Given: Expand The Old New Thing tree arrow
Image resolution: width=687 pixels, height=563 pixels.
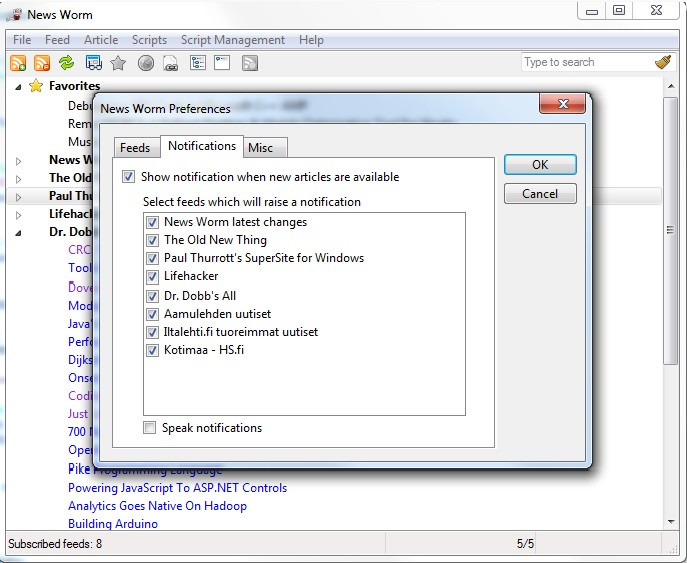Looking at the screenshot, I should tap(18, 179).
